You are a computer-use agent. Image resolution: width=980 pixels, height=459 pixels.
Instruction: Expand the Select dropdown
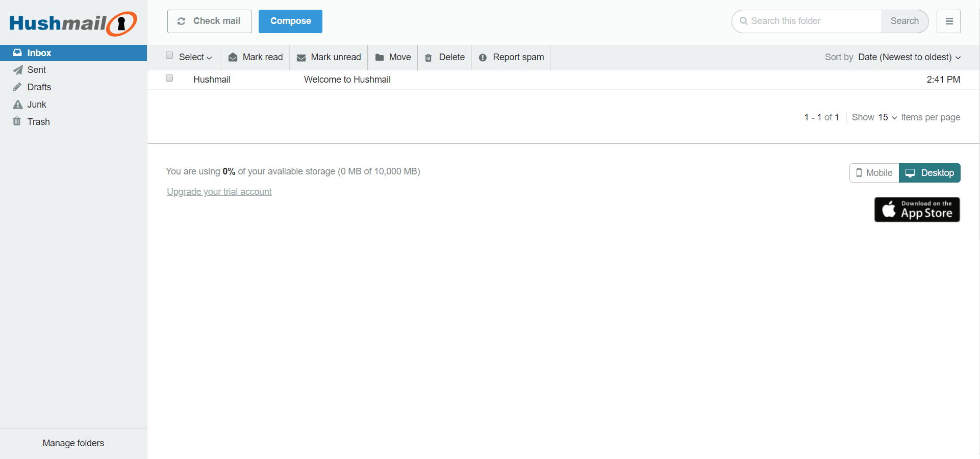[x=195, y=57]
